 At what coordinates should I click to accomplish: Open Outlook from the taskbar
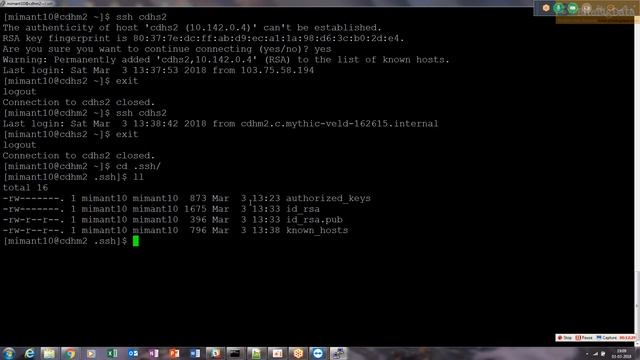[133, 353]
